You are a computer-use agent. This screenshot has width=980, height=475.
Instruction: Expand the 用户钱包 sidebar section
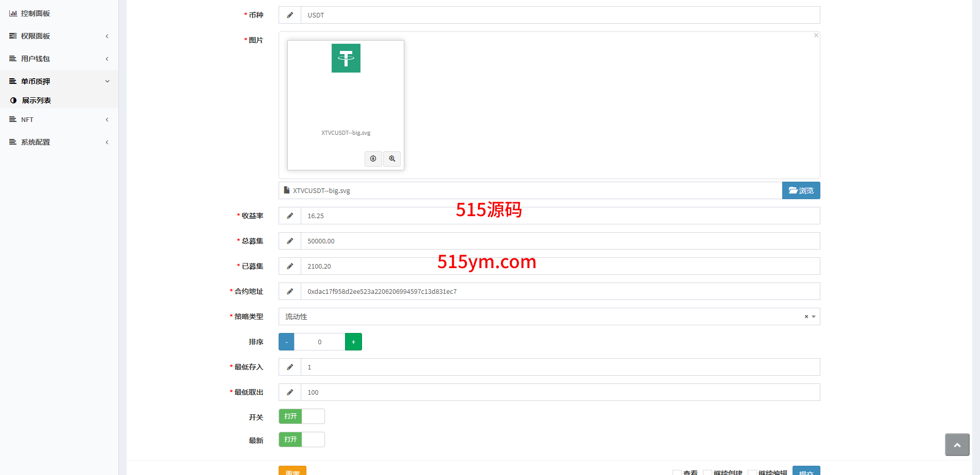(59, 59)
